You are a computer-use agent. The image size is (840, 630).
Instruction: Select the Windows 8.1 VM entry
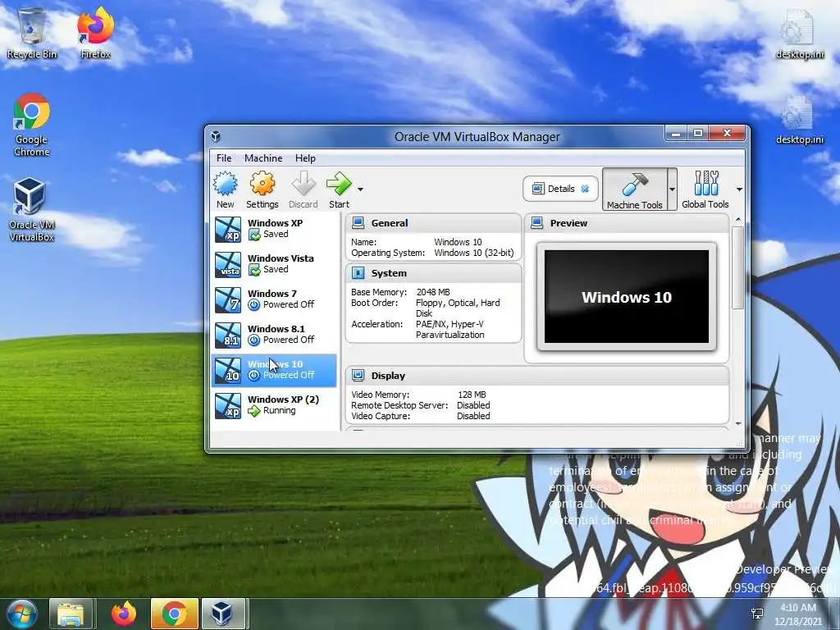(x=274, y=335)
